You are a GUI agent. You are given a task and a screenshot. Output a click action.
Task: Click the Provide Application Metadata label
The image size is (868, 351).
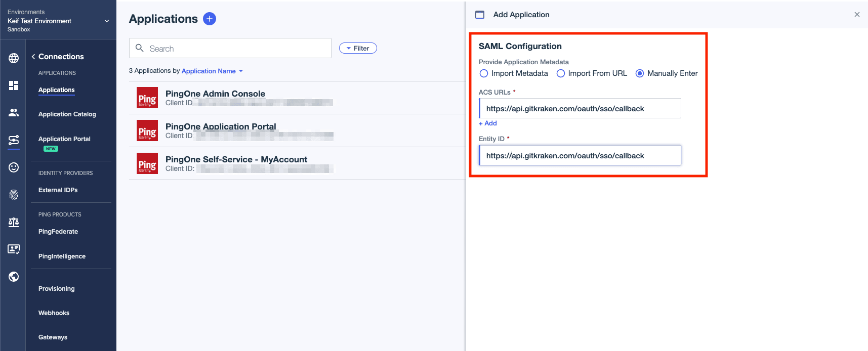coord(524,62)
